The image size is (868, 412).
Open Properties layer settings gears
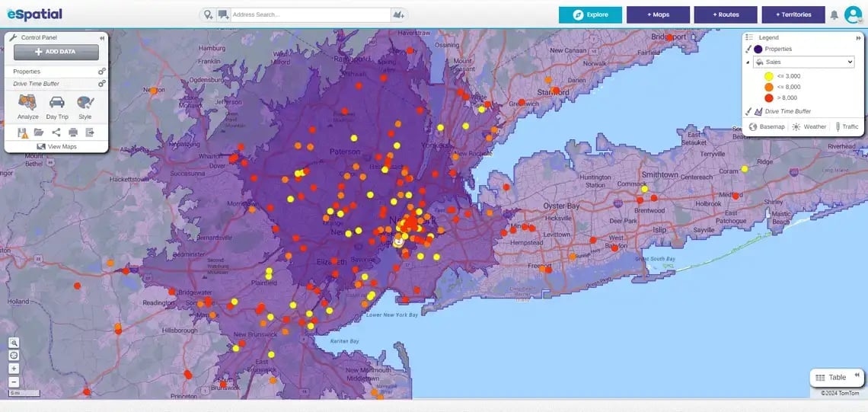coord(102,72)
